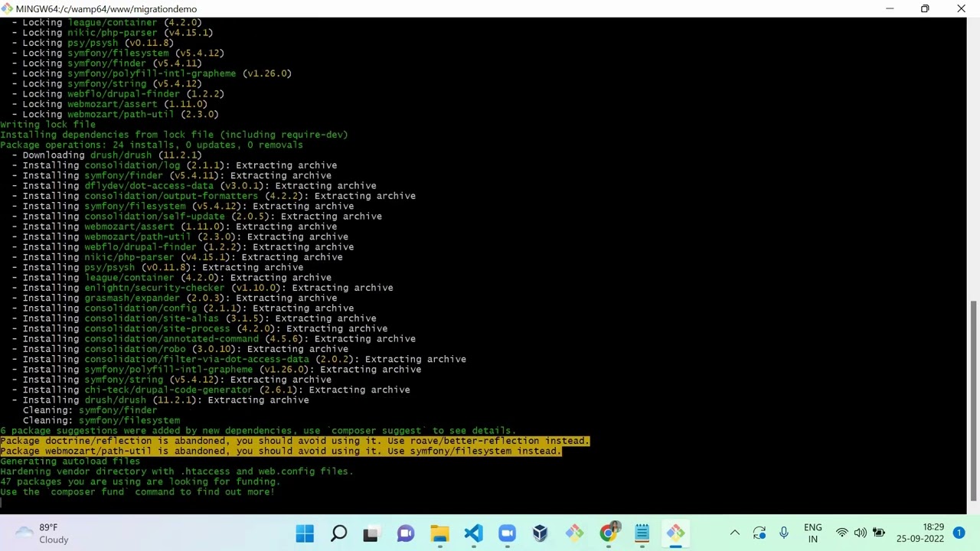This screenshot has height=551, width=980.
Task: Click the 'drush/drush' text in the Downloading line
Action: pos(121,155)
